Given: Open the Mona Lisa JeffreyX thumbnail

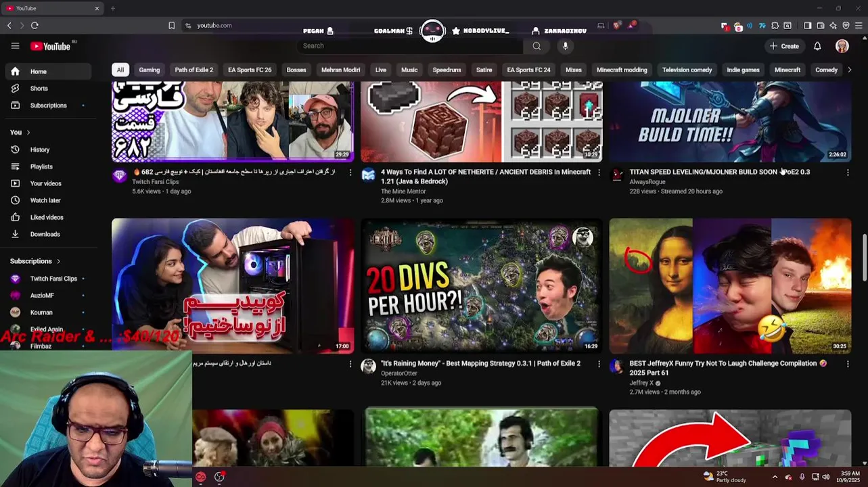Looking at the screenshot, I should pos(730,285).
